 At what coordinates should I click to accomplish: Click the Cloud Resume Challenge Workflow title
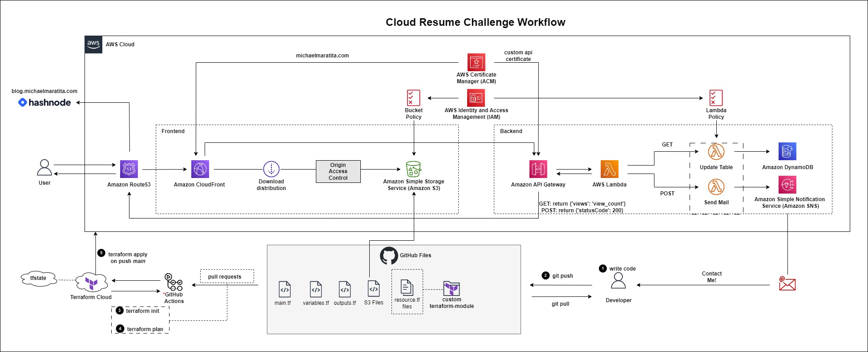[476, 22]
